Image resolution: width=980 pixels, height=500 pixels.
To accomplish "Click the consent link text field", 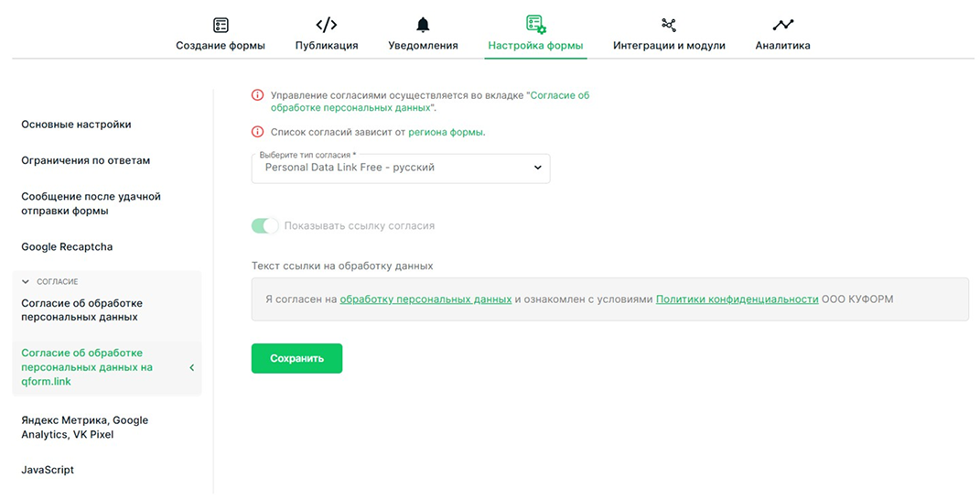I will click(609, 299).
